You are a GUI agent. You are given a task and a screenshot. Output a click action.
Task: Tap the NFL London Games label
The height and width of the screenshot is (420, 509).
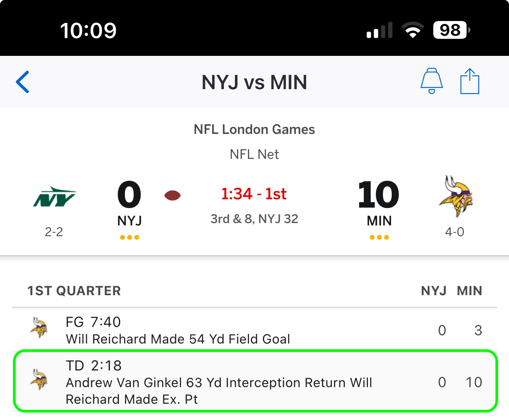click(254, 130)
